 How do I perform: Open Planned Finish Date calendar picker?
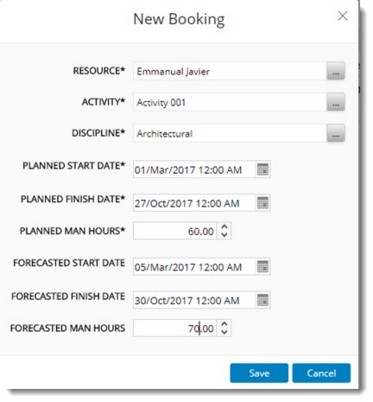point(263,203)
